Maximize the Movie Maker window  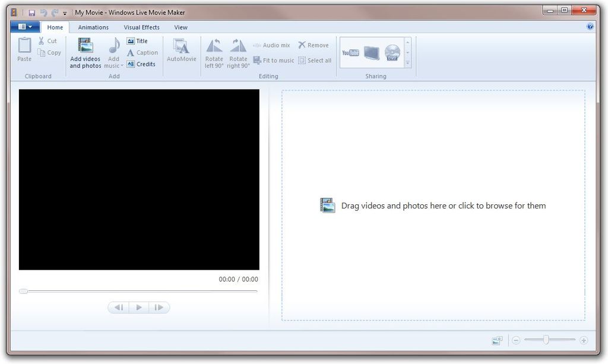click(x=564, y=11)
